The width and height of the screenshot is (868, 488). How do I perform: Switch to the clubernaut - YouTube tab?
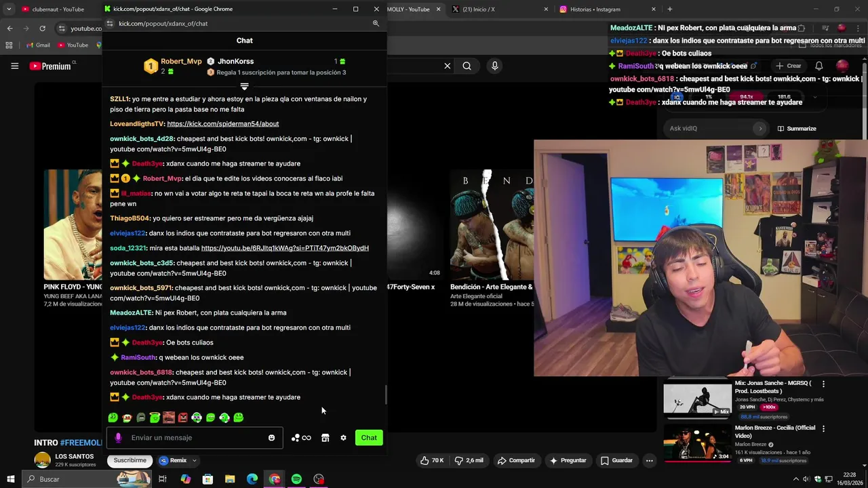tap(58, 9)
